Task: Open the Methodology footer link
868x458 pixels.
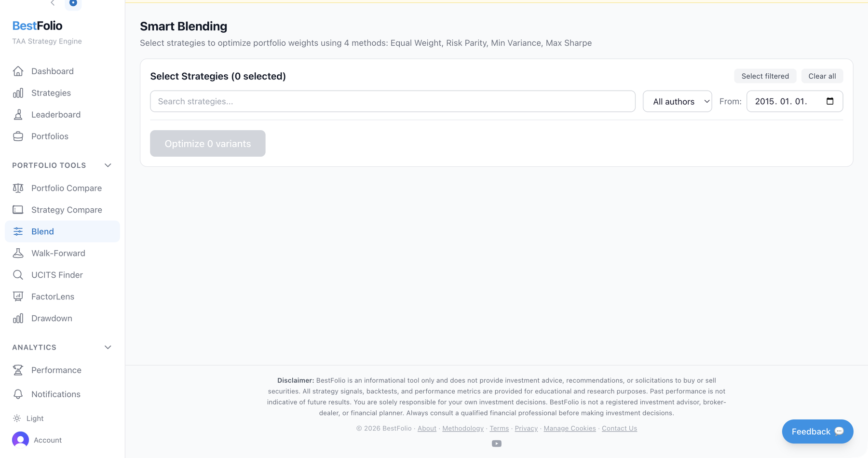Action: coord(462,428)
